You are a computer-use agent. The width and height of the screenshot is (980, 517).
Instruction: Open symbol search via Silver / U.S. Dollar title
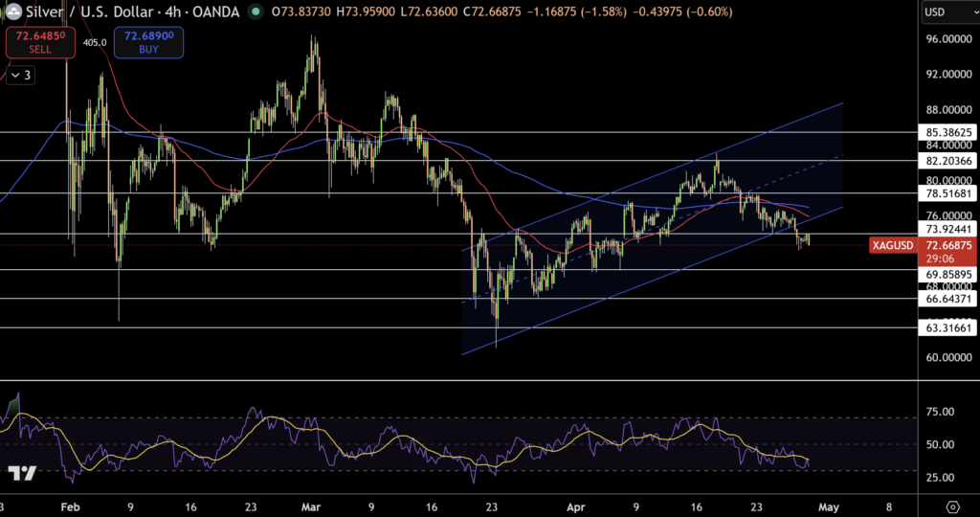tap(89, 11)
